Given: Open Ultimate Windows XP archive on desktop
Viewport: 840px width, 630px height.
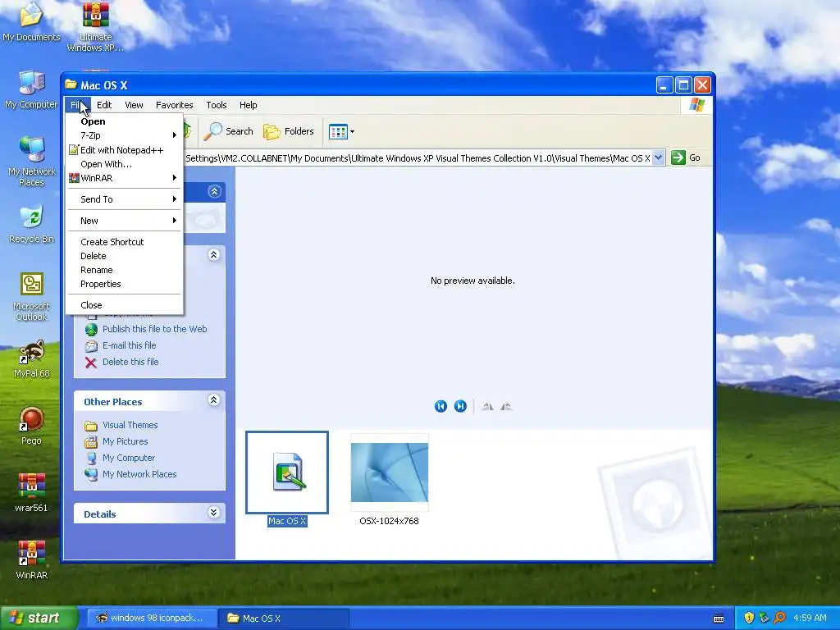Looking at the screenshot, I should pyautogui.click(x=95, y=27).
